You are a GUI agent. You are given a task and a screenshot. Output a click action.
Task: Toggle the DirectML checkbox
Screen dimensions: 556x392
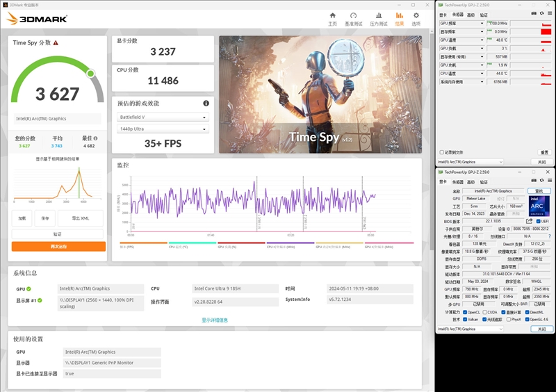click(528, 312)
